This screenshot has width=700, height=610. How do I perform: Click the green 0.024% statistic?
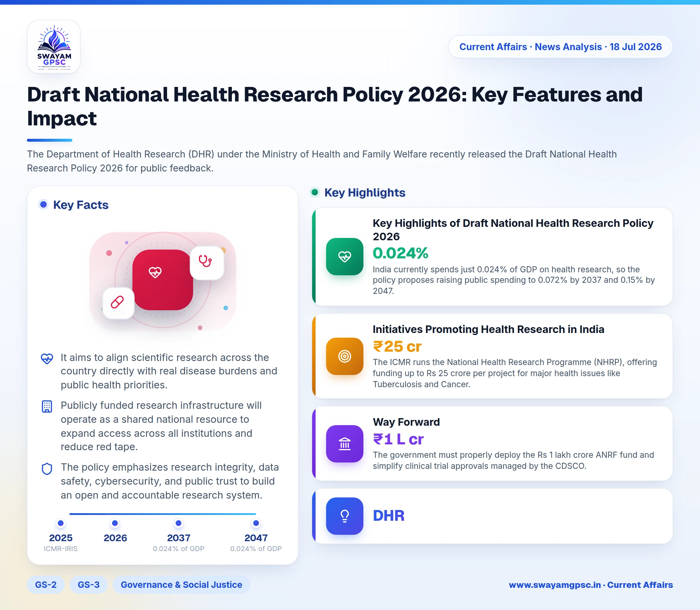[400, 253]
